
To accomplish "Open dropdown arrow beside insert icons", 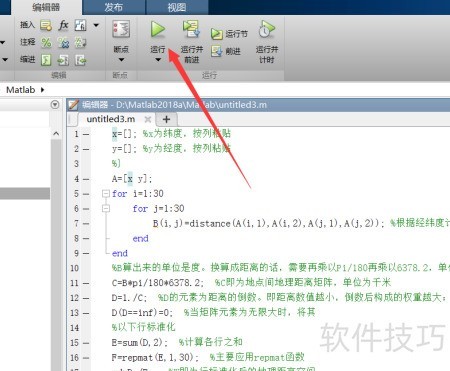I will 96,25.
